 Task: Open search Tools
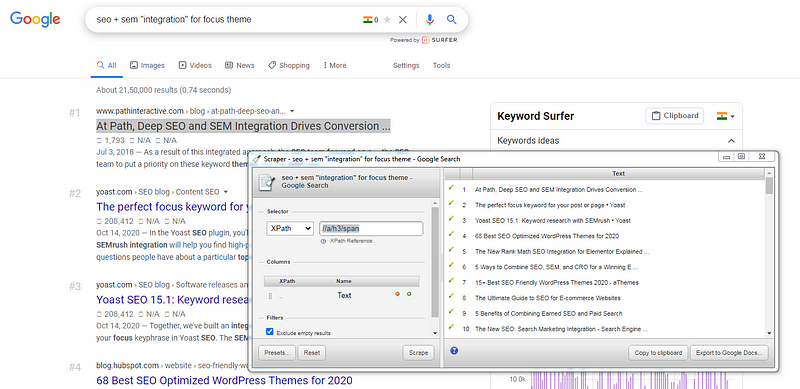click(x=441, y=65)
